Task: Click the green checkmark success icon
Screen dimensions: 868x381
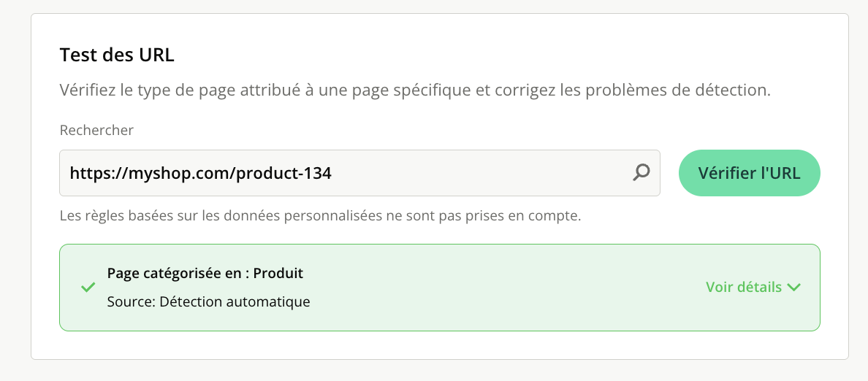Action: 88,288
